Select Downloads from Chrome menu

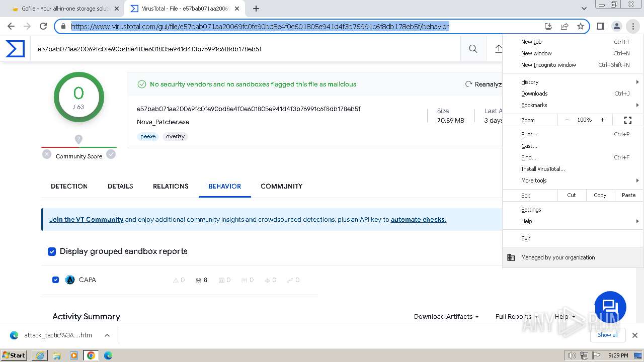[x=573, y=94]
